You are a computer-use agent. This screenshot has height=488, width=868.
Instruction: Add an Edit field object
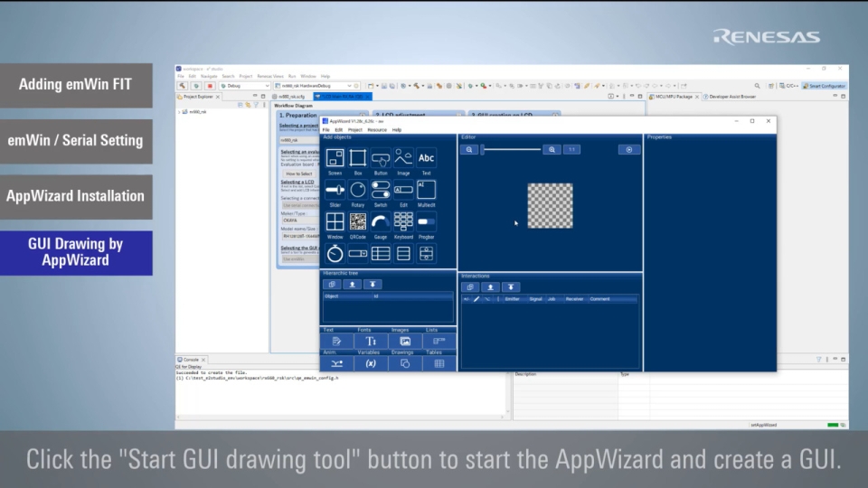403,190
